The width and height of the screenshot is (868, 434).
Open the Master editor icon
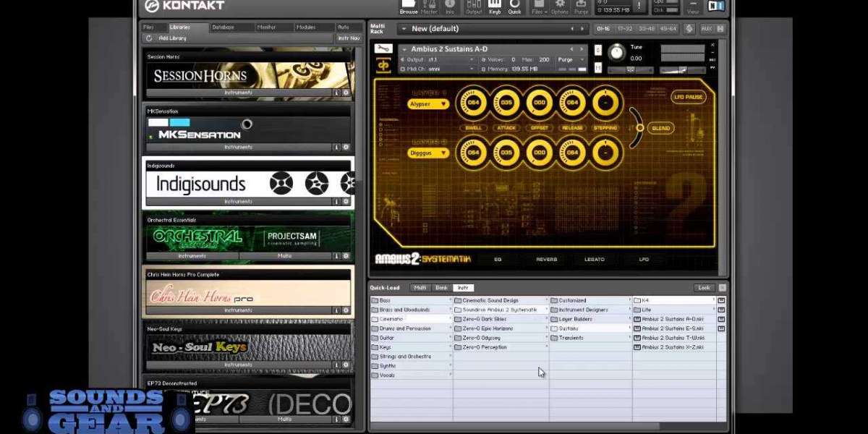pyautogui.click(x=429, y=7)
